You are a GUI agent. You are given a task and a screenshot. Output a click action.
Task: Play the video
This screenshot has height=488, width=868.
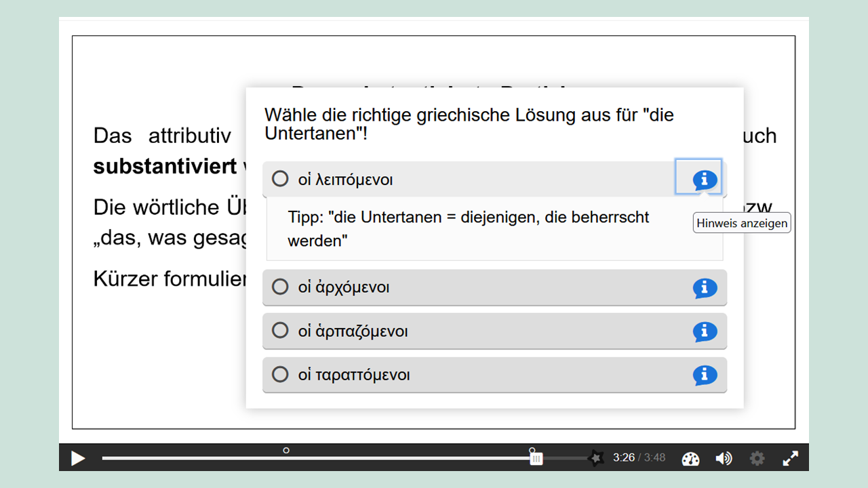pos(79,458)
